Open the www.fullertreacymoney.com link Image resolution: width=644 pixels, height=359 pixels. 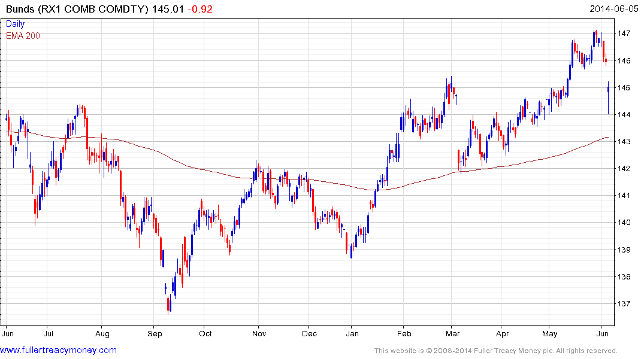(x=58, y=351)
